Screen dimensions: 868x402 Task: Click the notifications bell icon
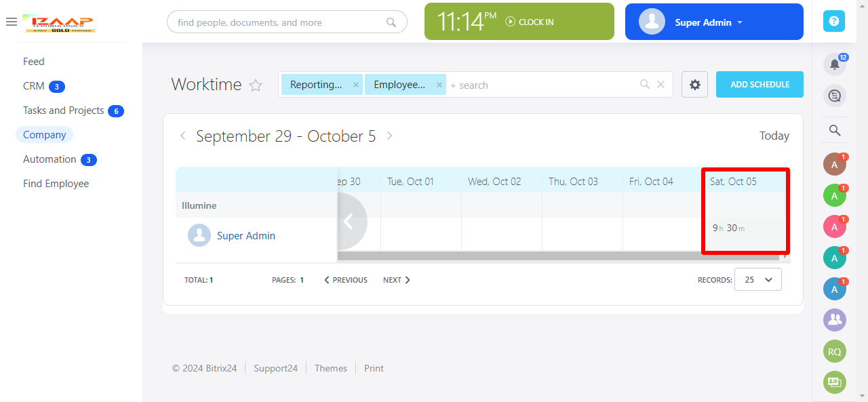pos(834,64)
